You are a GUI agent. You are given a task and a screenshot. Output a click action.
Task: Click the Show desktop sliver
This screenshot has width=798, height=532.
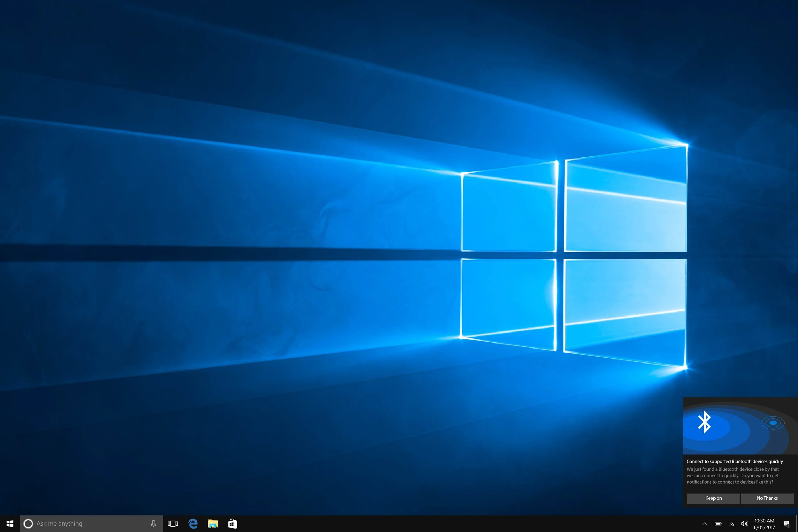coord(797,523)
